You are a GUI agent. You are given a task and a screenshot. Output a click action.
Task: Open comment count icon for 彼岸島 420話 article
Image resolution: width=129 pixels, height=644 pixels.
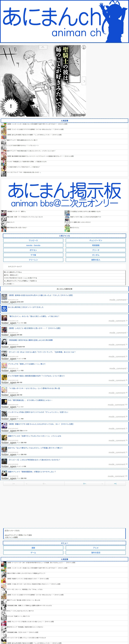pyautogui.click(x=118, y=300)
